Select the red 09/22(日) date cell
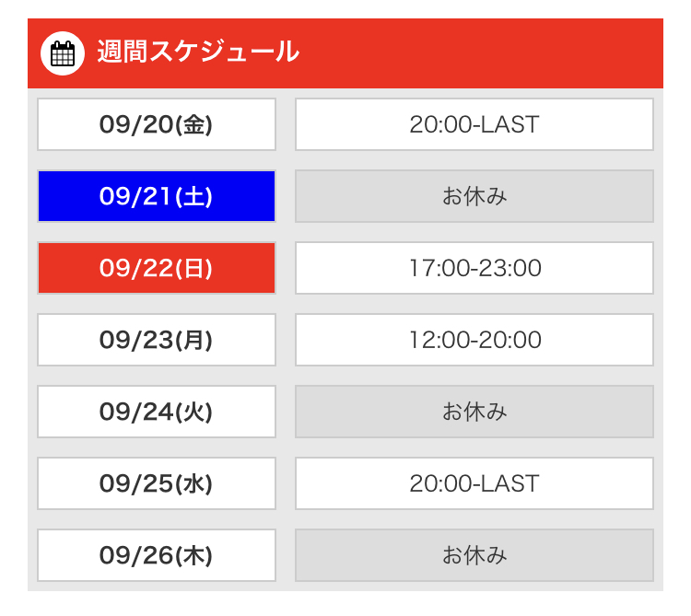 (x=157, y=268)
